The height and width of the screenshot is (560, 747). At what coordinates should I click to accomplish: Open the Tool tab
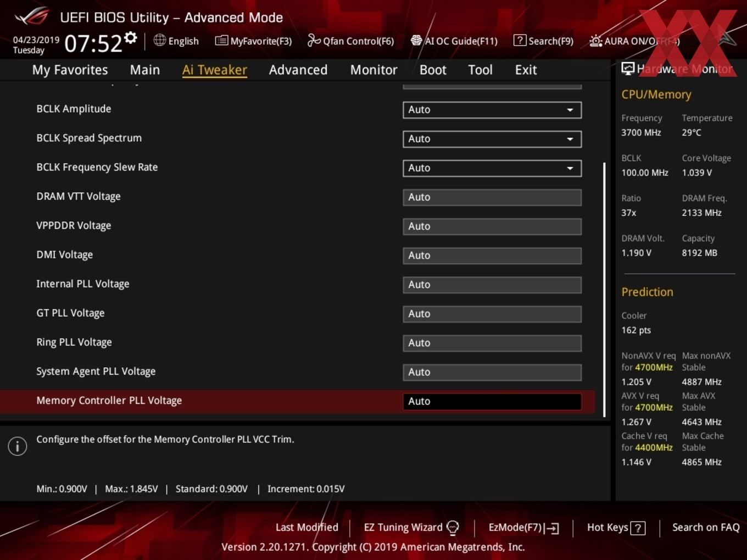tap(481, 70)
